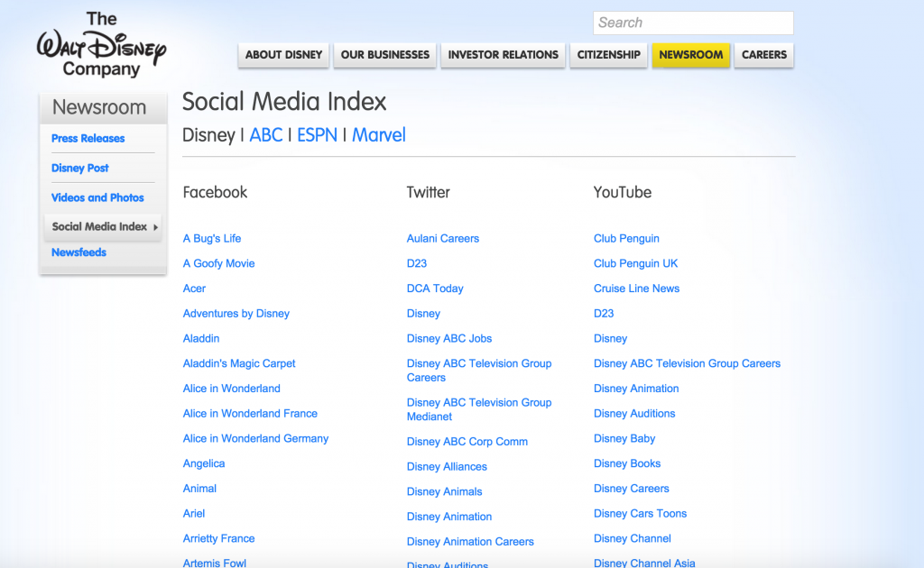This screenshot has height=568, width=924.
Task: Open Disney Animals Twitter link
Action: 444,491
